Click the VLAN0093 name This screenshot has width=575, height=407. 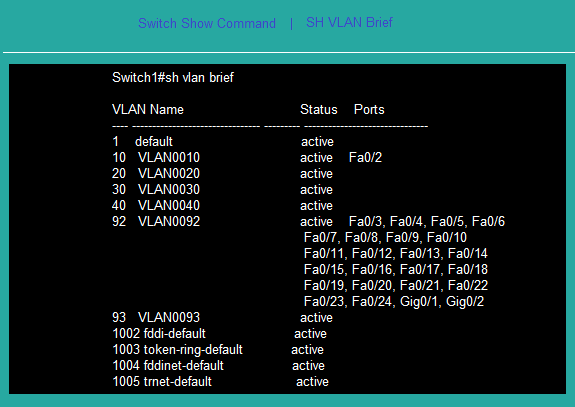tap(169, 318)
